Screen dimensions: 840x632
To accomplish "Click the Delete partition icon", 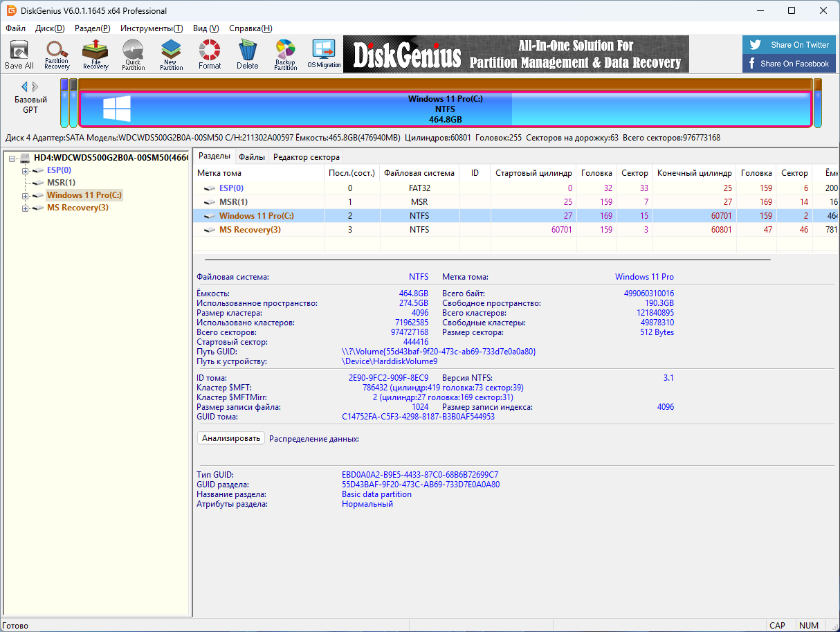I will (247, 54).
